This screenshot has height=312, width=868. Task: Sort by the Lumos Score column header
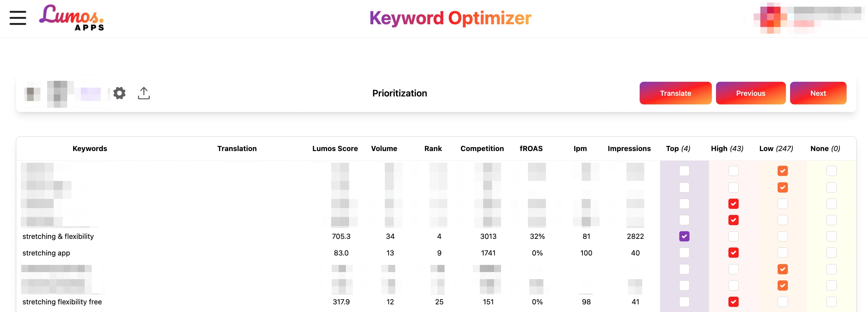click(x=335, y=148)
